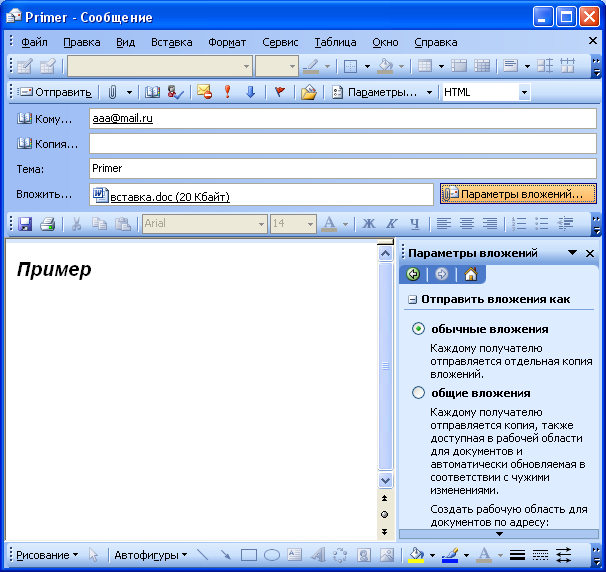Set high importance red exclamation icon
Screen dimensions: 606x572
click(227, 92)
